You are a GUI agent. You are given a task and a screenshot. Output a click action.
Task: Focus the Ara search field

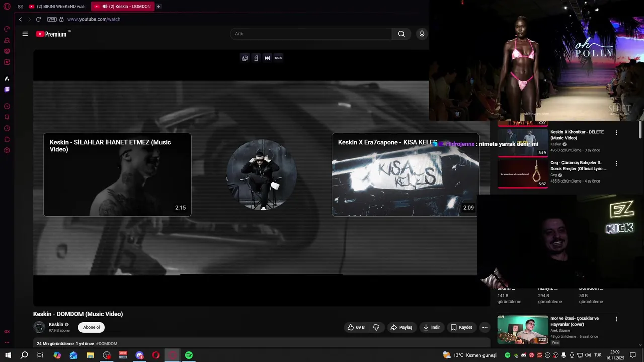[x=311, y=34]
